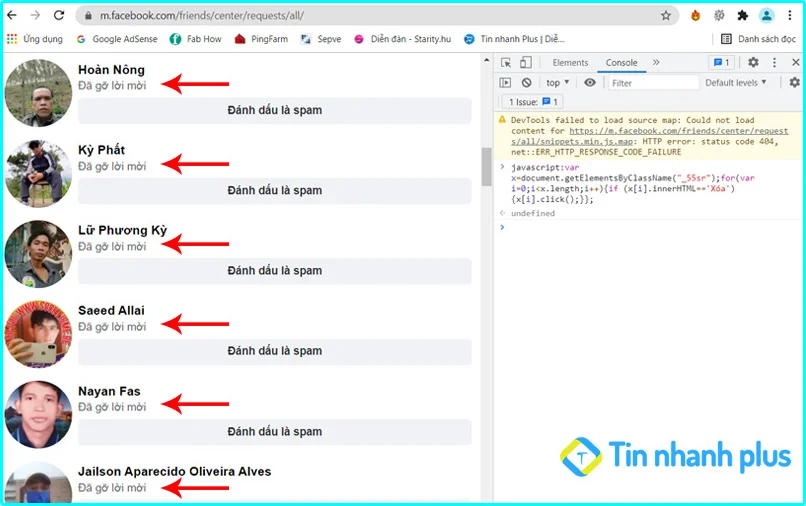Open the Chrome profile avatar

[x=766, y=15]
